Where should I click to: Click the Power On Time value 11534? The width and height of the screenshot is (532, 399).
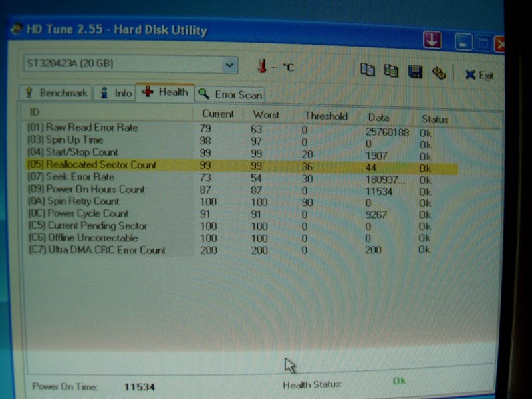[x=140, y=387]
